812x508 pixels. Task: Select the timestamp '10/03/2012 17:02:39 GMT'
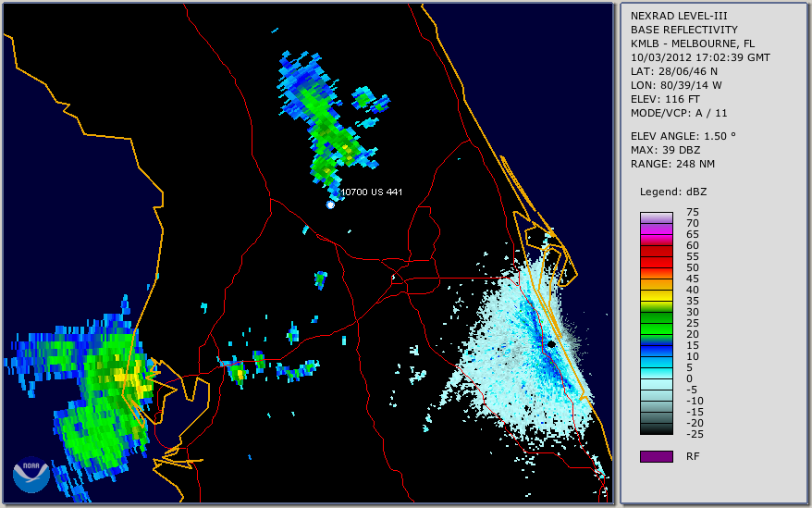[x=700, y=57]
